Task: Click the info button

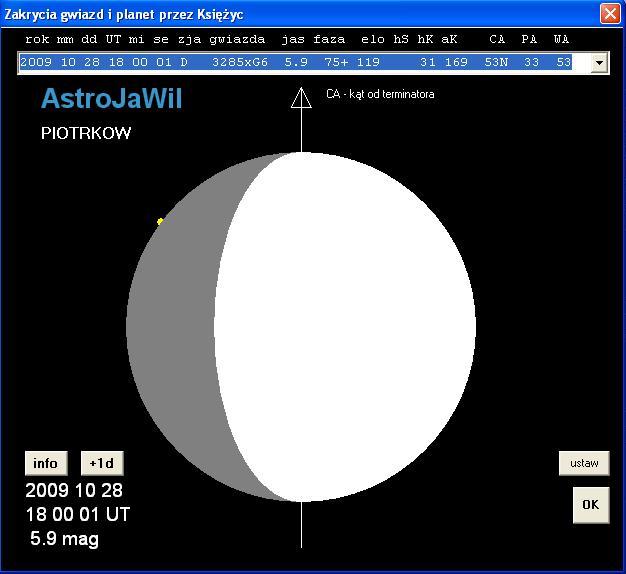Action: pyautogui.click(x=46, y=463)
